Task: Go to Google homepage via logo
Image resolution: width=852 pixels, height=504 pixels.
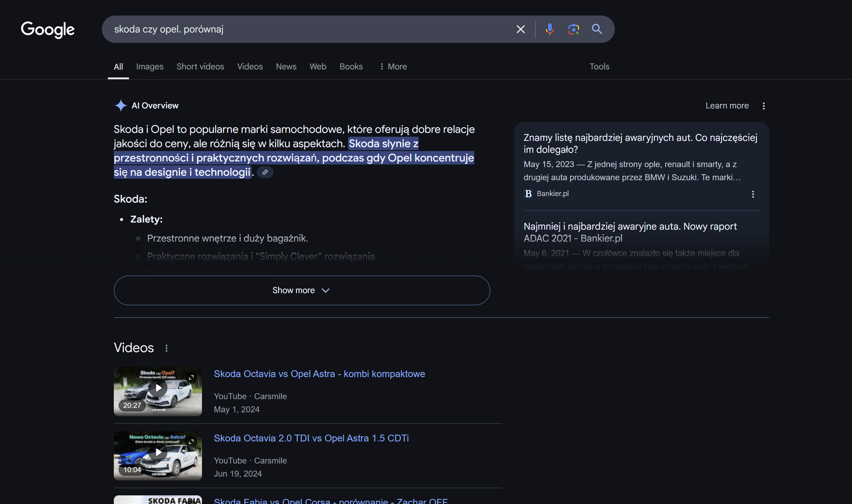Action: tap(48, 29)
